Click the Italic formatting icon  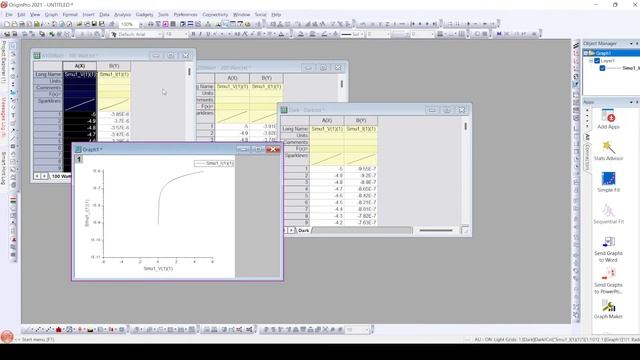coord(200,34)
